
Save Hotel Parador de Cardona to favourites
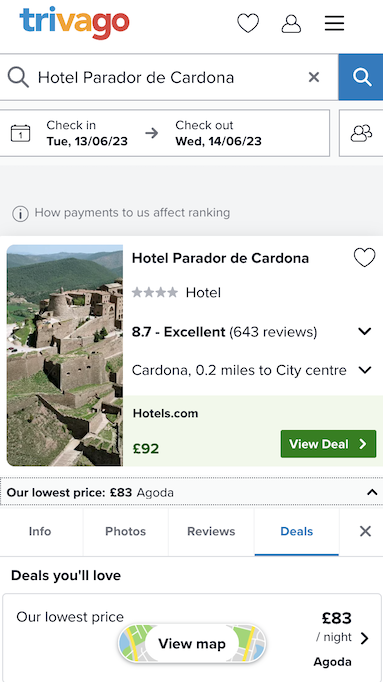364,258
